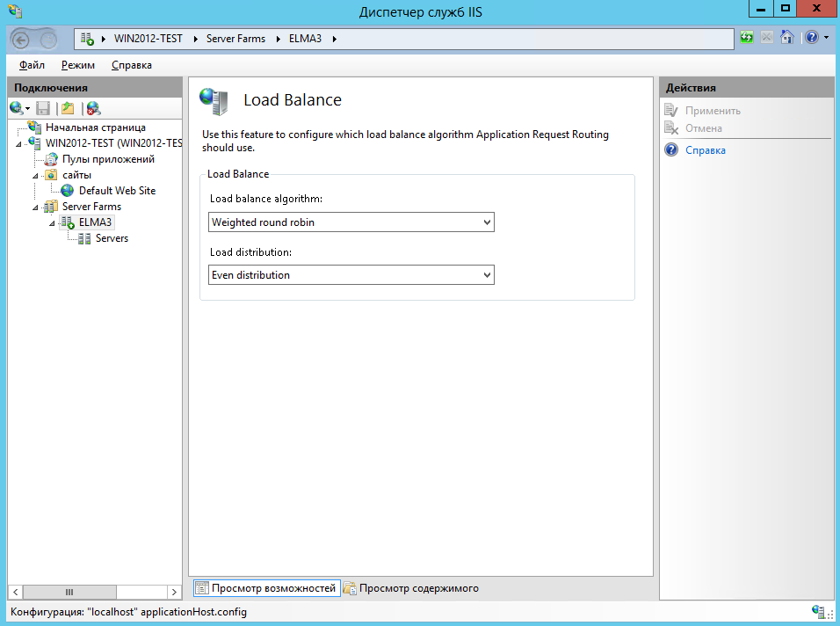
Task: Click the Save floppy disk icon in Connections
Action: [43, 108]
